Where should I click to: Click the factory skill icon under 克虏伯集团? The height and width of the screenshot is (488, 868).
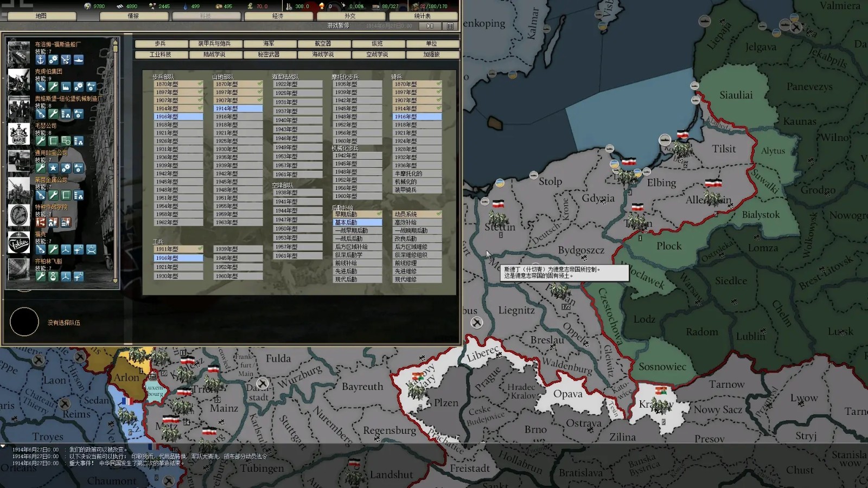pos(66,87)
